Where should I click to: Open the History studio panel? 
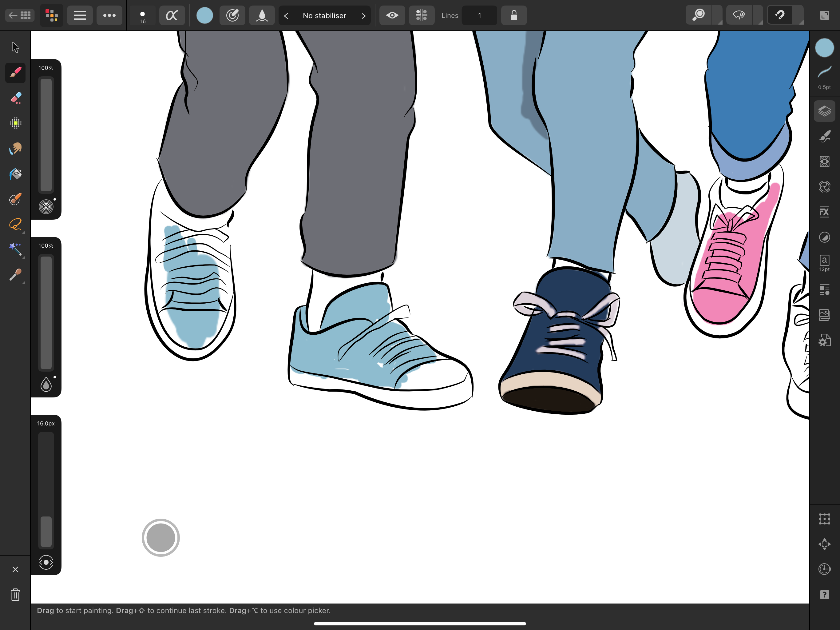[x=824, y=569]
